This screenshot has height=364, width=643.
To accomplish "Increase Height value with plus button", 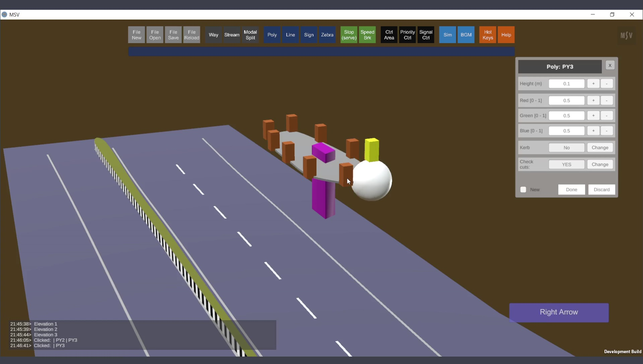I will pos(593,84).
